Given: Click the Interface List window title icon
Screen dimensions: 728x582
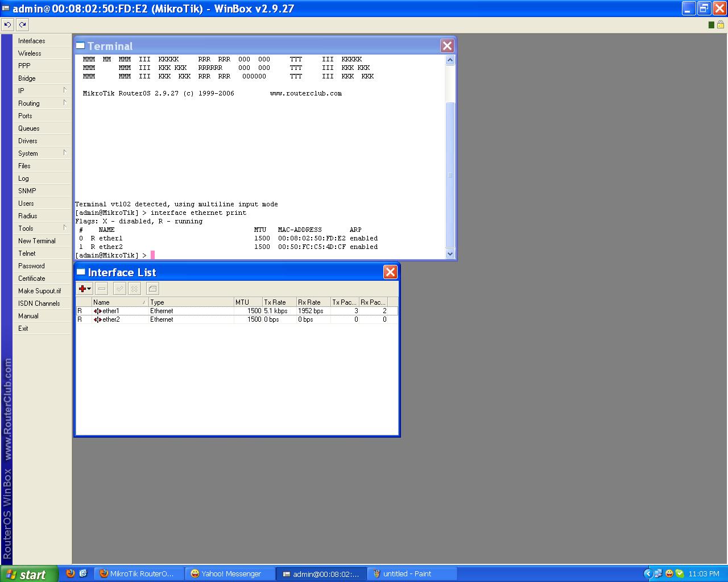Looking at the screenshot, I should click(81, 272).
